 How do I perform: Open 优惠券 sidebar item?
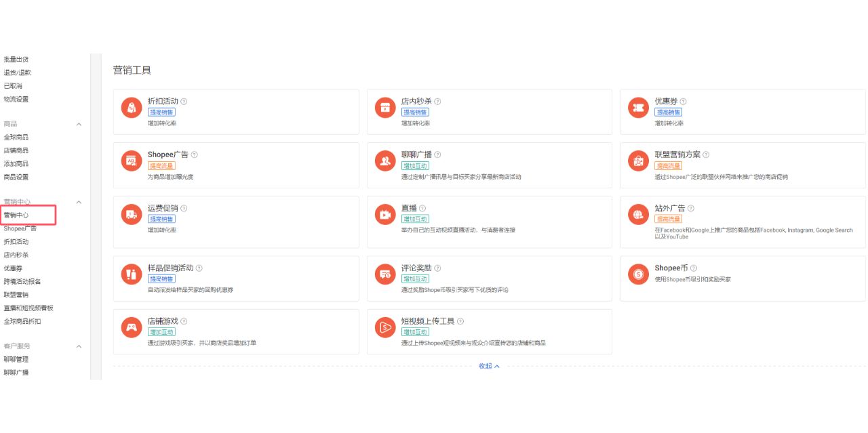pyautogui.click(x=13, y=268)
